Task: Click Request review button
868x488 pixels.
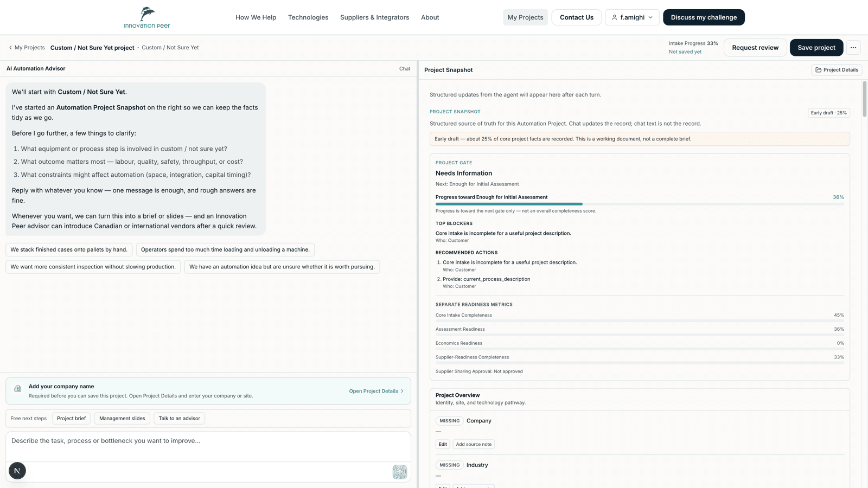Action: tap(755, 48)
